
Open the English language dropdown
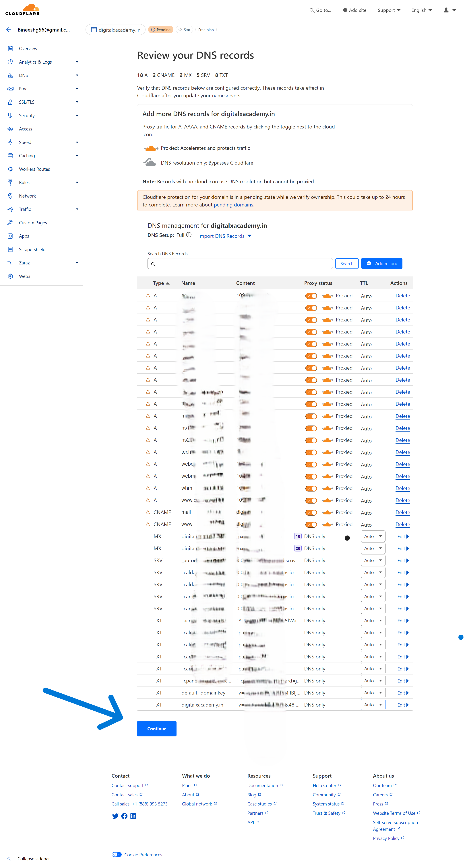tap(422, 10)
